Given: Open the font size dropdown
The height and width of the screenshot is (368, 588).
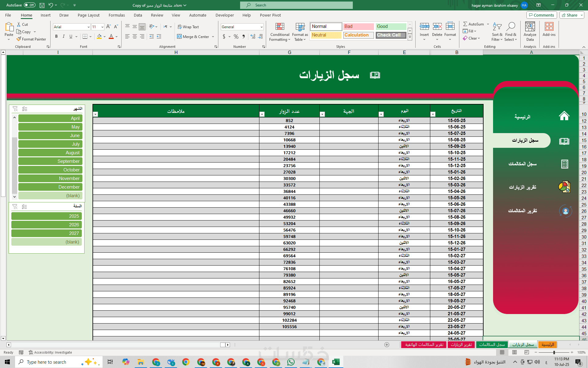Looking at the screenshot, I should (102, 27).
